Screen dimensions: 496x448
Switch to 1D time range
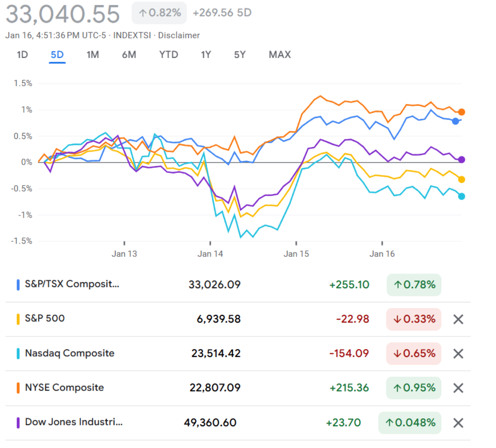coord(22,55)
